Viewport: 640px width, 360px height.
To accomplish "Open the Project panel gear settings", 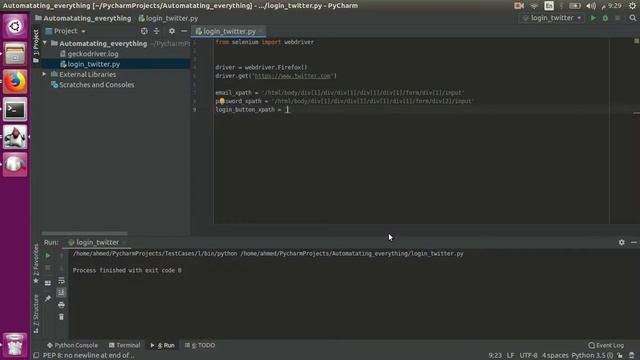I will pyautogui.click(x=172, y=31).
